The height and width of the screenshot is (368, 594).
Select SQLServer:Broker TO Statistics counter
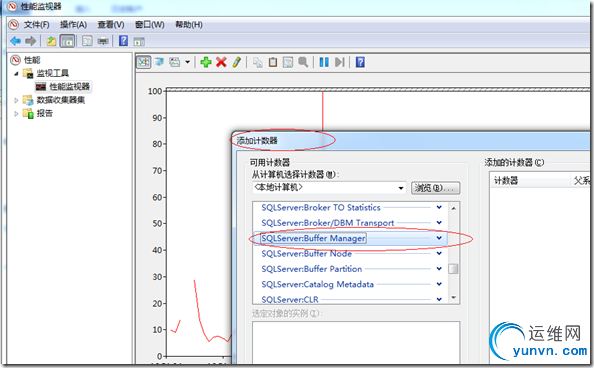tap(320, 208)
